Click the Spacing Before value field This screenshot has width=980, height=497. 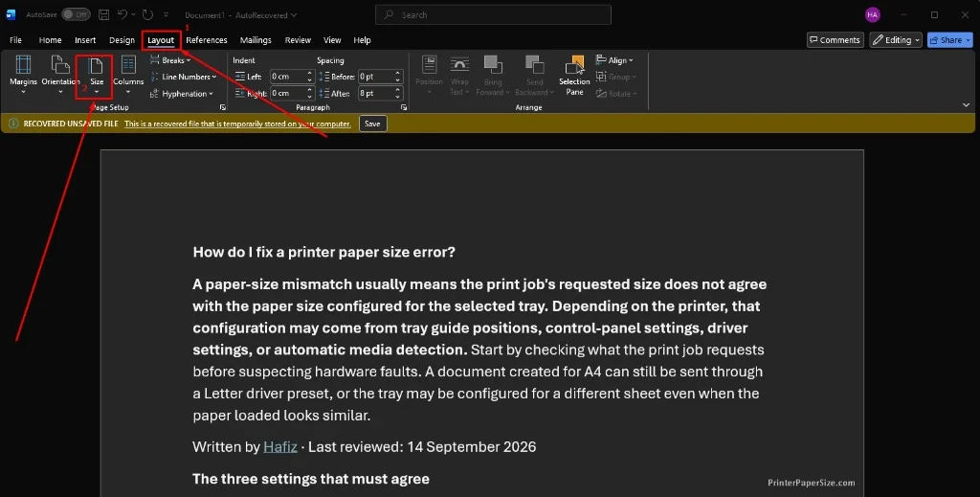[x=375, y=77]
